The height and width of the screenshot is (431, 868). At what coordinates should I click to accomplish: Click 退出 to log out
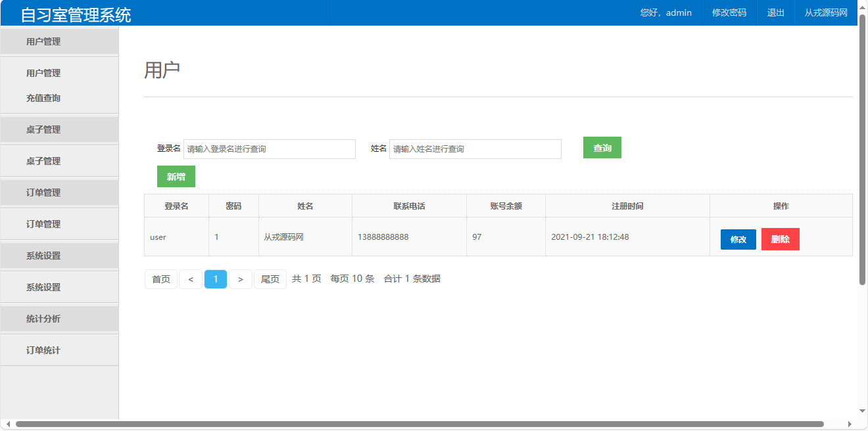(776, 12)
